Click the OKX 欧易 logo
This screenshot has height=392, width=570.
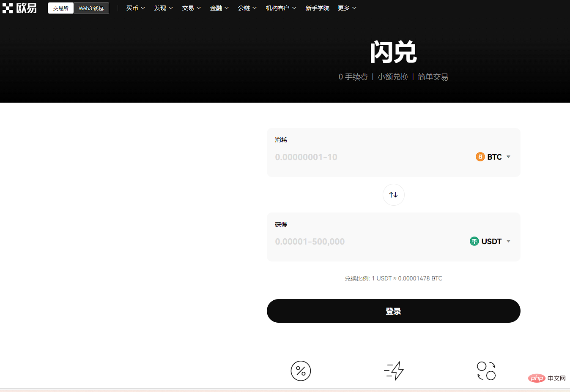[x=19, y=8]
